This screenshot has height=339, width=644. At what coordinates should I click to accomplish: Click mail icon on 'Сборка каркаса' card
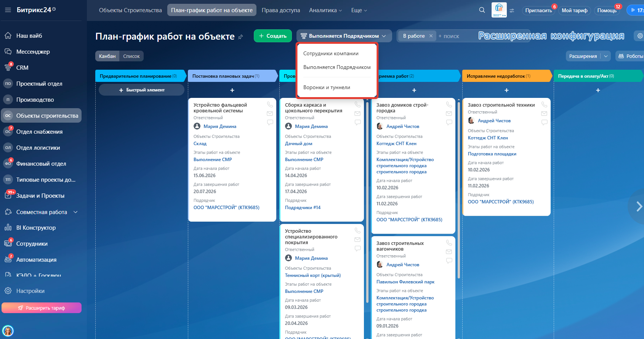click(357, 114)
